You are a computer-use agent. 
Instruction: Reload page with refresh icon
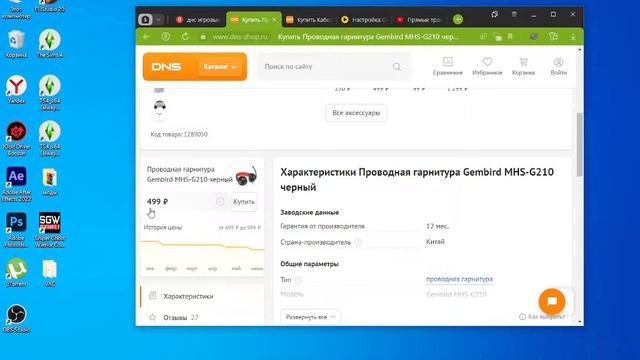[x=185, y=37]
